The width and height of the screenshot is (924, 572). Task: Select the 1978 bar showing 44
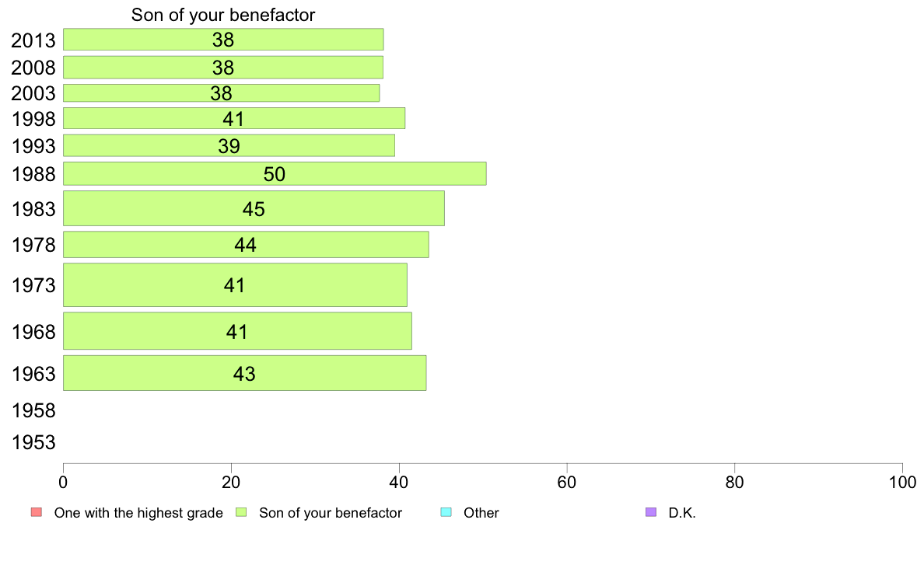click(x=246, y=245)
